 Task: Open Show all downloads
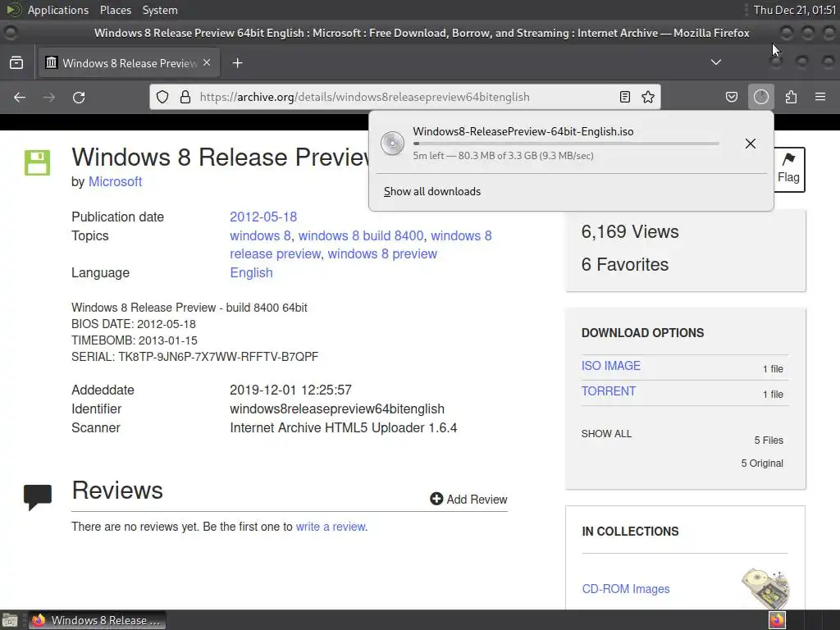pos(432,191)
